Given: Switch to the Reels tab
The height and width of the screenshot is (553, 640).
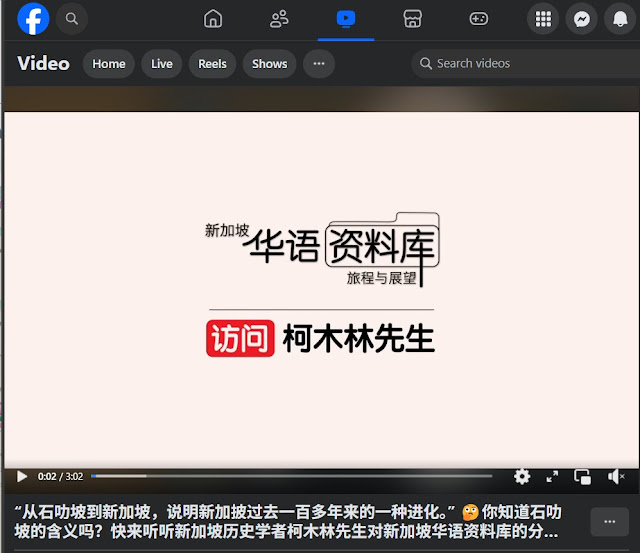Looking at the screenshot, I should coord(212,64).
